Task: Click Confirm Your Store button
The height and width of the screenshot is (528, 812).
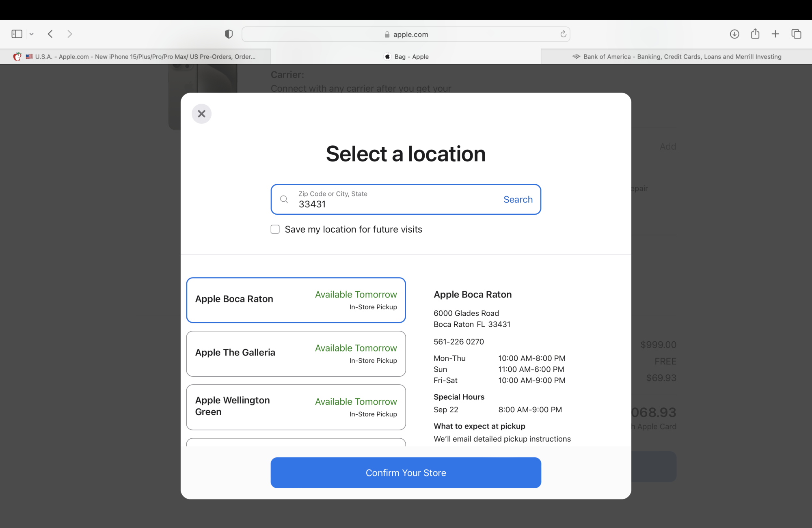Action: tap(406, 472)
